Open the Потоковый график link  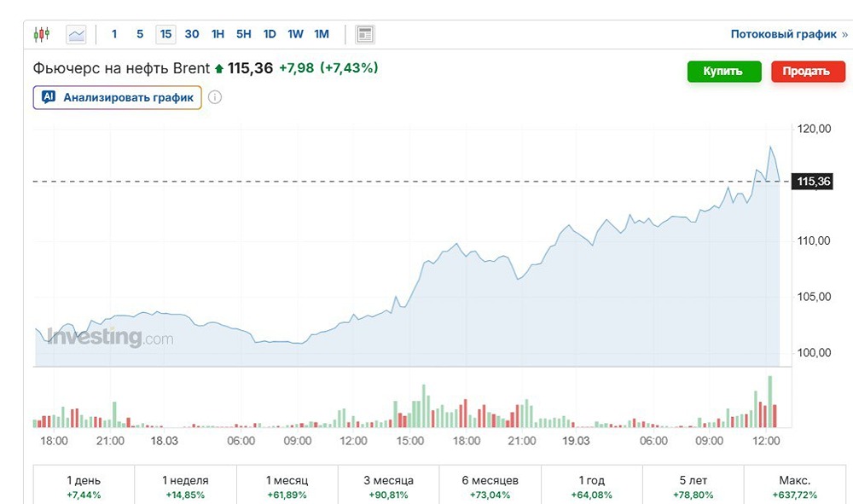point(784,34)
